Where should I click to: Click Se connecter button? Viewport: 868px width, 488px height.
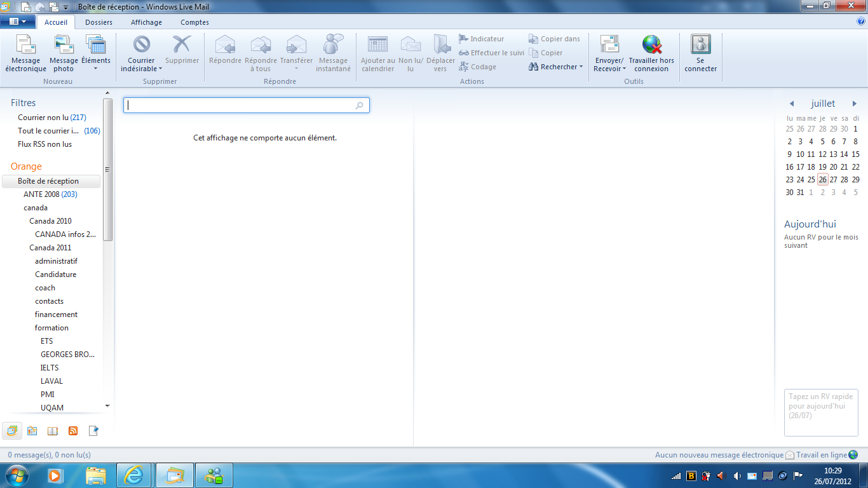pyautogui.click(x=701, y=53)
